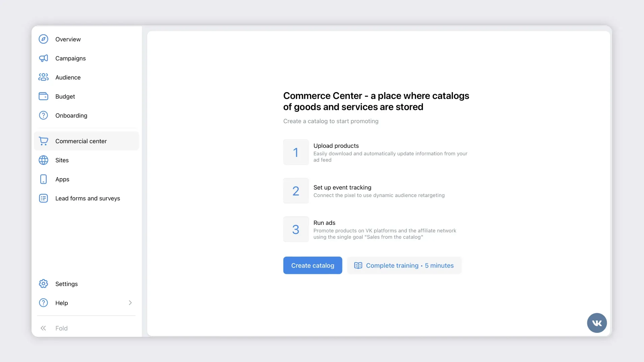Click the Sites globe icon

click(x=43, y=160)
